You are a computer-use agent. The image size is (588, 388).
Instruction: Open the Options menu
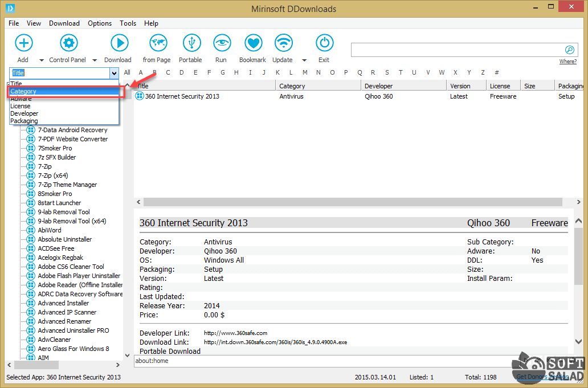click(100, 23)
